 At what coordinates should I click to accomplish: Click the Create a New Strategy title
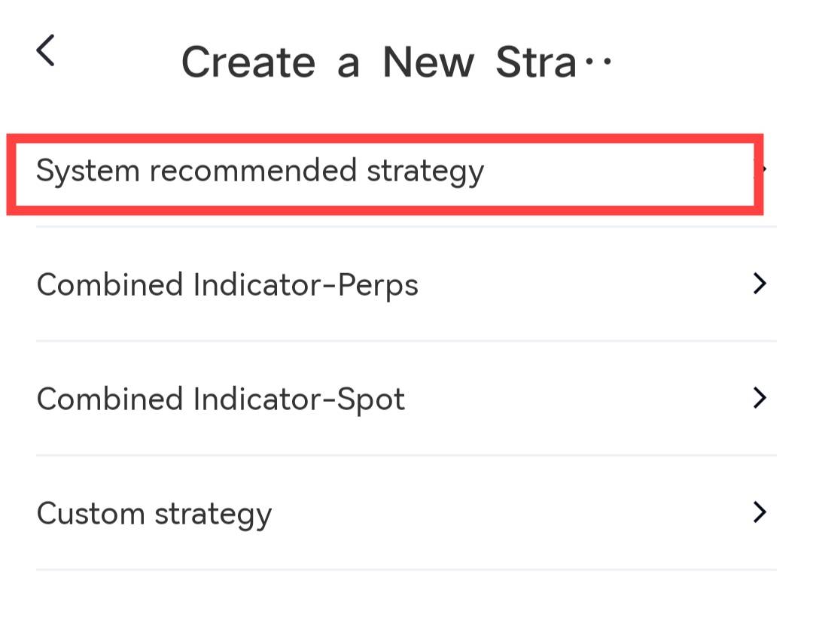379,62
